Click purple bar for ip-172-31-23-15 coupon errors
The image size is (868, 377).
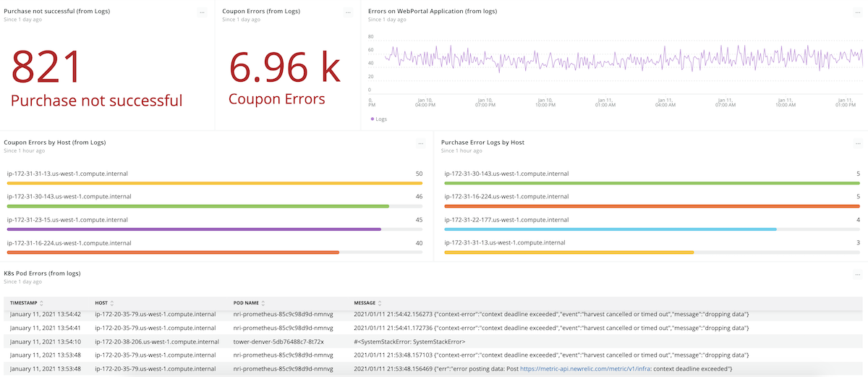[194, 229]
